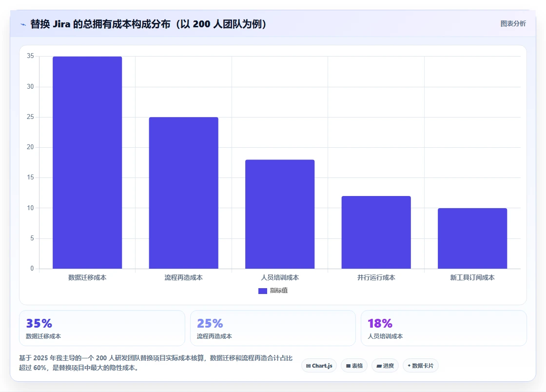
Task: Click the x-axis label 流程再造成本
Action: 183,278
